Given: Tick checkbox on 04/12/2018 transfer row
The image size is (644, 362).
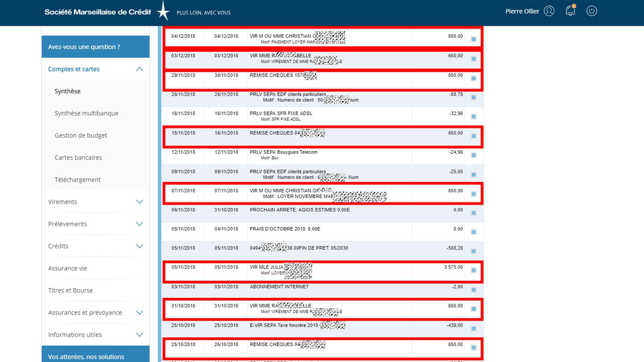Looking at the screenshot, I should 474,39.
